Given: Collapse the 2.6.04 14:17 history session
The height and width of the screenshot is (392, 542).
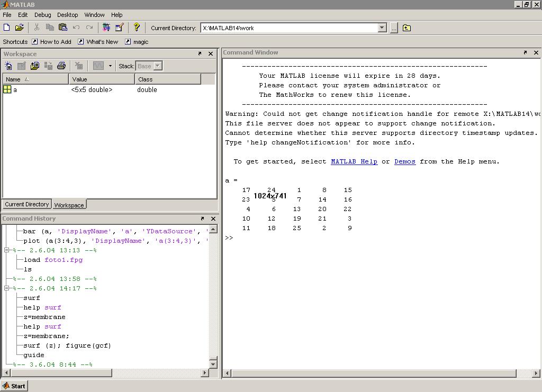Looking at the screenshot, I should [x=6, y=288].
